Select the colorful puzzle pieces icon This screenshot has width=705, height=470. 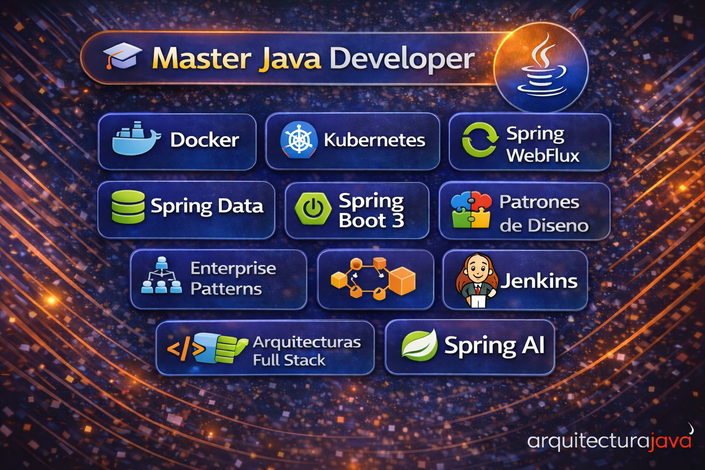472,211
